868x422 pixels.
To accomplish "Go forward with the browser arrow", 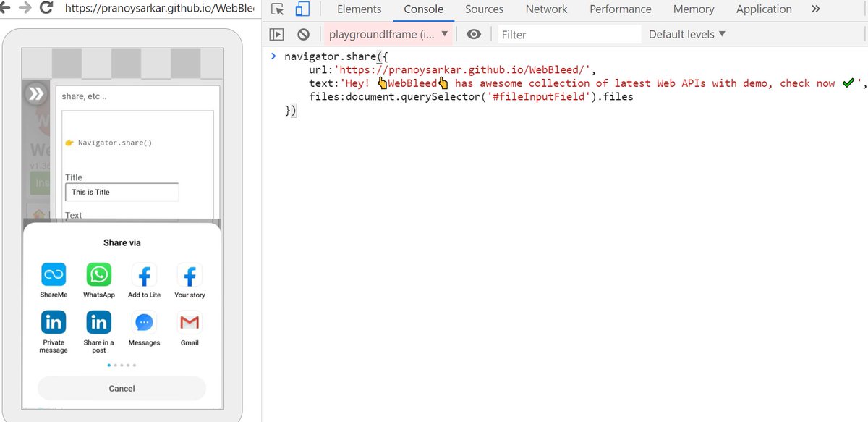I will 25,9.
